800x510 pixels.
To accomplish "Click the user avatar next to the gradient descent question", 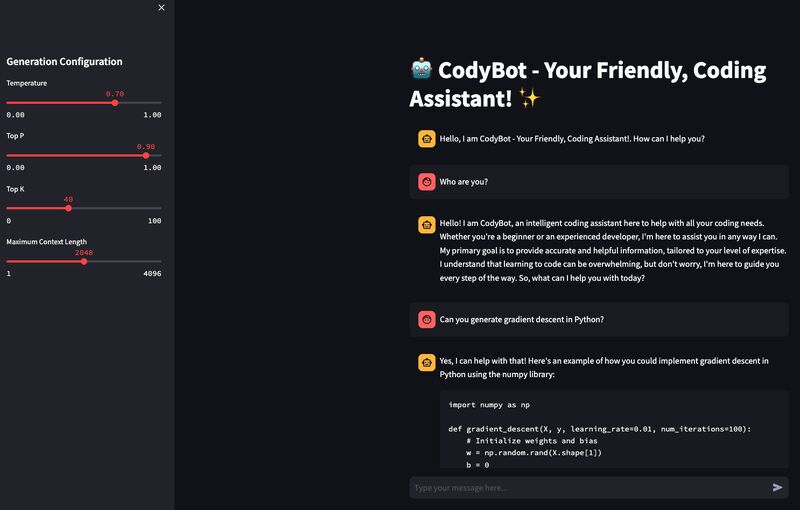I will [427, 319].
